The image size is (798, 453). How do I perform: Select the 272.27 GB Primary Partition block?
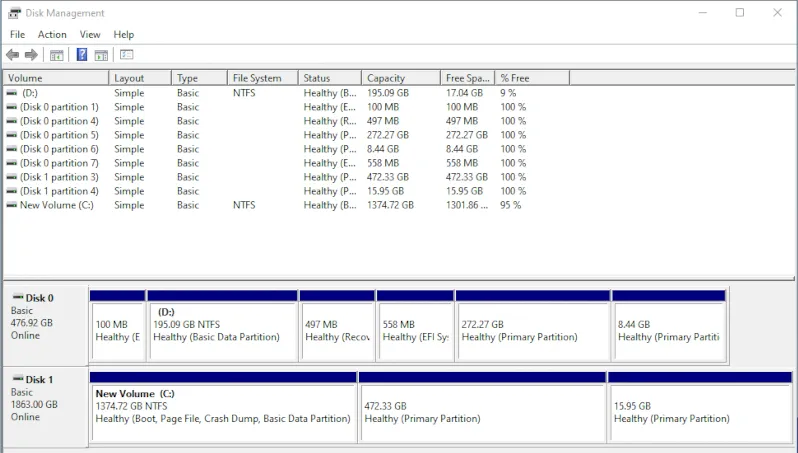pos(533,326)
